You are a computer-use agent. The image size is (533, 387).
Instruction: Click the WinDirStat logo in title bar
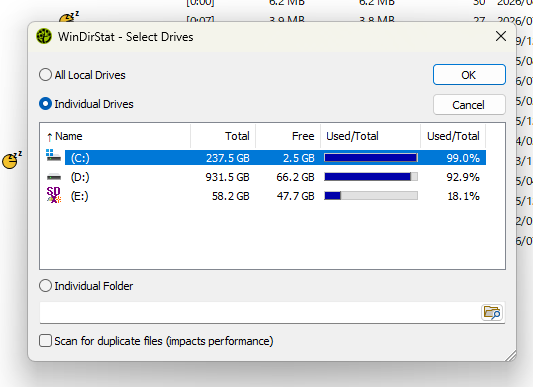pyautogui.click(x=44, y=36)
